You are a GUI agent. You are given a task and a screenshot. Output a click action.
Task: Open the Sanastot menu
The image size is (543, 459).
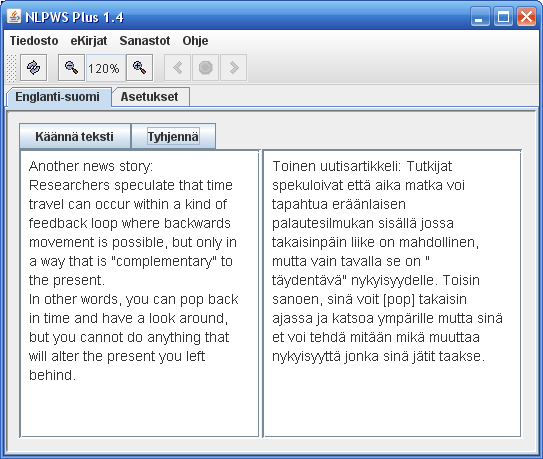pyautogui.click(x=145, y=41)
